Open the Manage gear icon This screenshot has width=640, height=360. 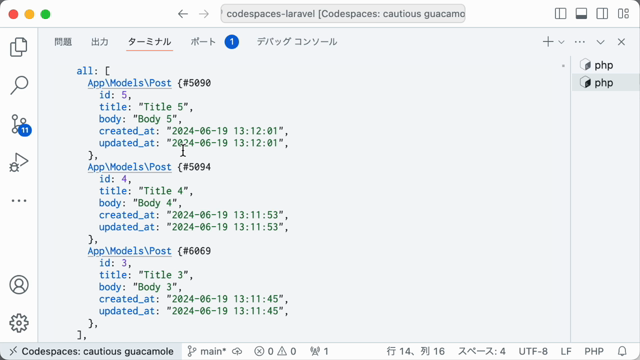coord(19,323)
